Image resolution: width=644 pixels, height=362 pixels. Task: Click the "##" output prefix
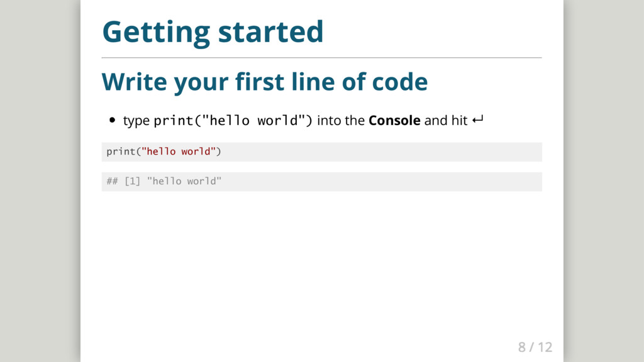coord(112,181)
